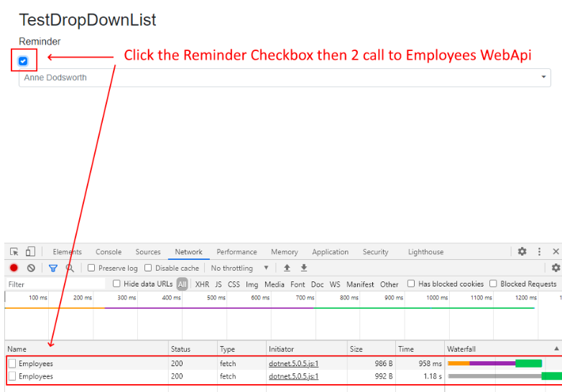
Task: Click the network Filter text field
Action: (x=54, y=284)
